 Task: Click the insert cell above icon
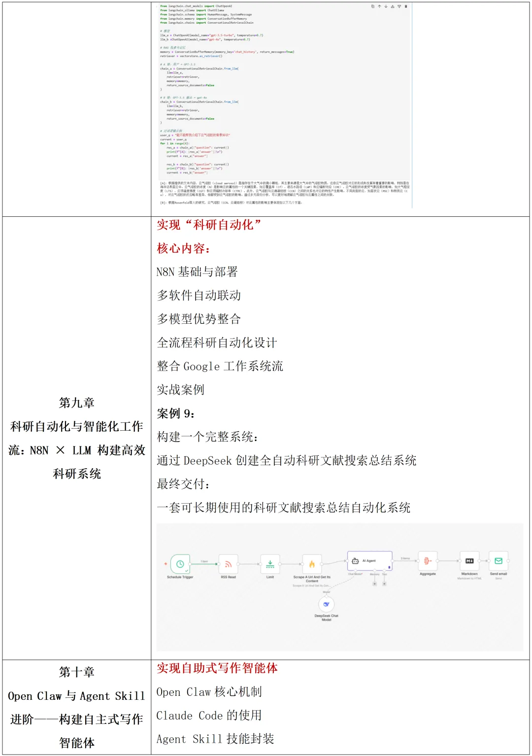(x=393, y=6)
